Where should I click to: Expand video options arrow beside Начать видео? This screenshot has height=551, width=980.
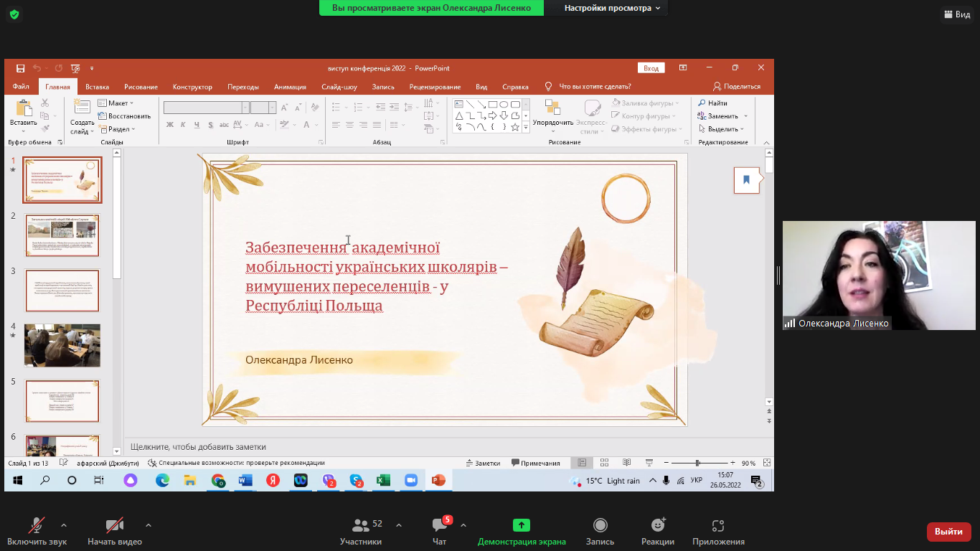coord(149,525)
